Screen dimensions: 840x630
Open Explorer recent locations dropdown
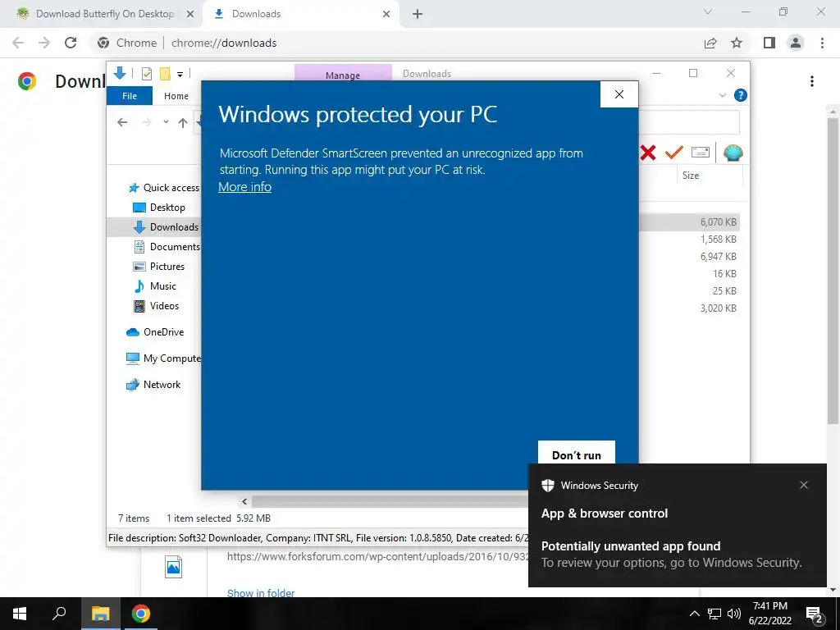(166, 122)
